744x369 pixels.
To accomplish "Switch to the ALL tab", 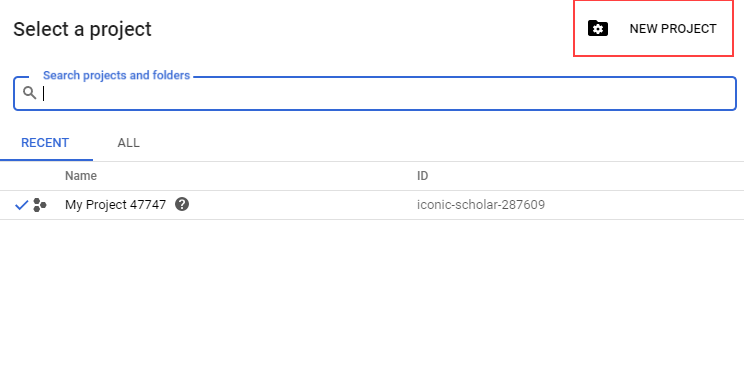I will [129, 143].
